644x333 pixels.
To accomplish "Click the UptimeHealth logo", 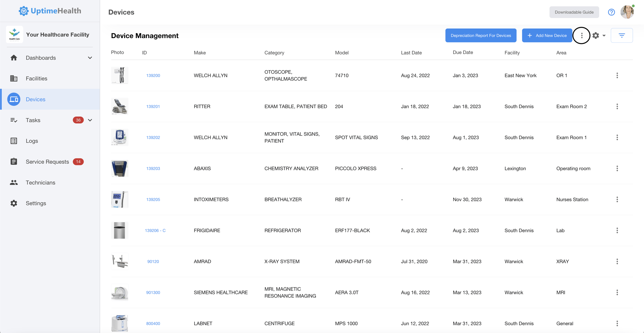I will 50,11.
